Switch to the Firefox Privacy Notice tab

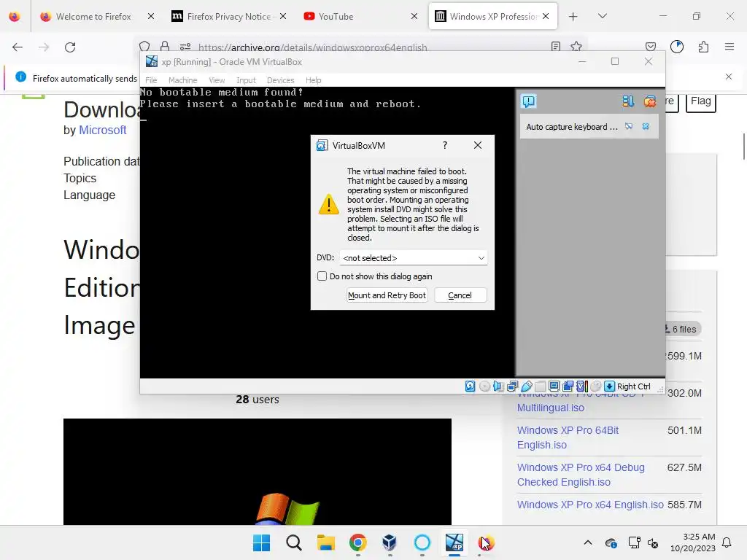click(x=229, y=17)
